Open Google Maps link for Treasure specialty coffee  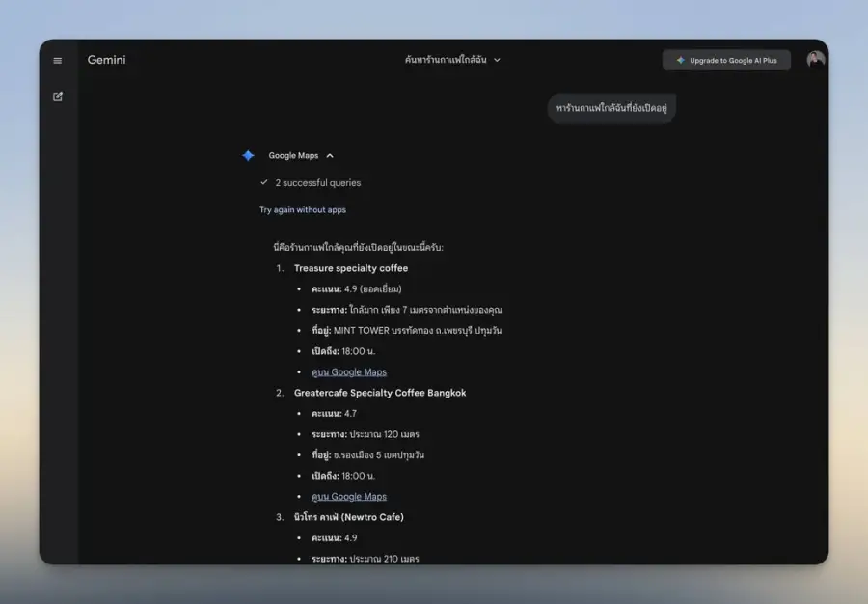(349, 372)
